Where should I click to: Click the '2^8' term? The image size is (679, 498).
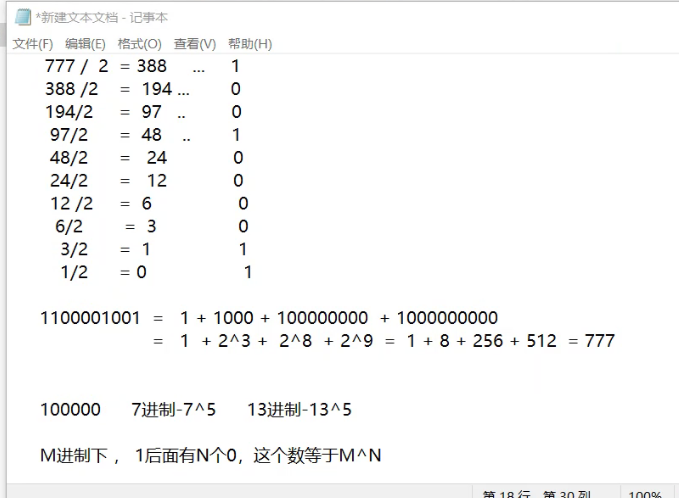(x=295, y=341)
